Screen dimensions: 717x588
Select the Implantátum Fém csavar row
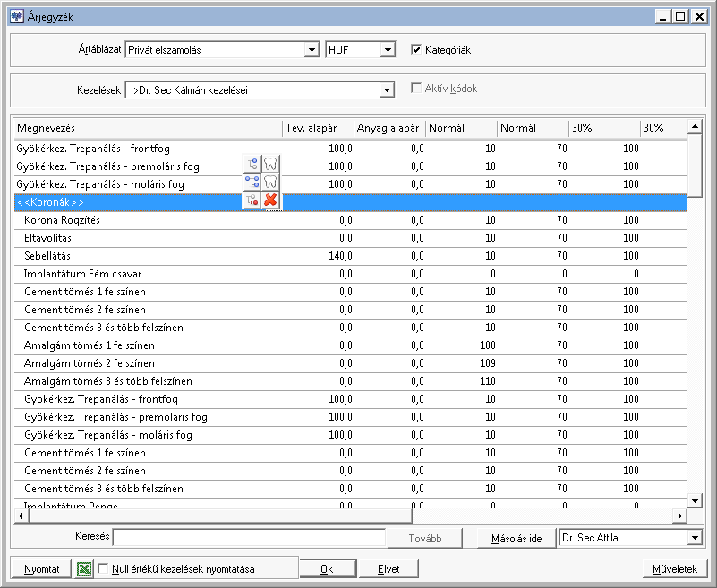pyautogui.click(x=351, y=274)
